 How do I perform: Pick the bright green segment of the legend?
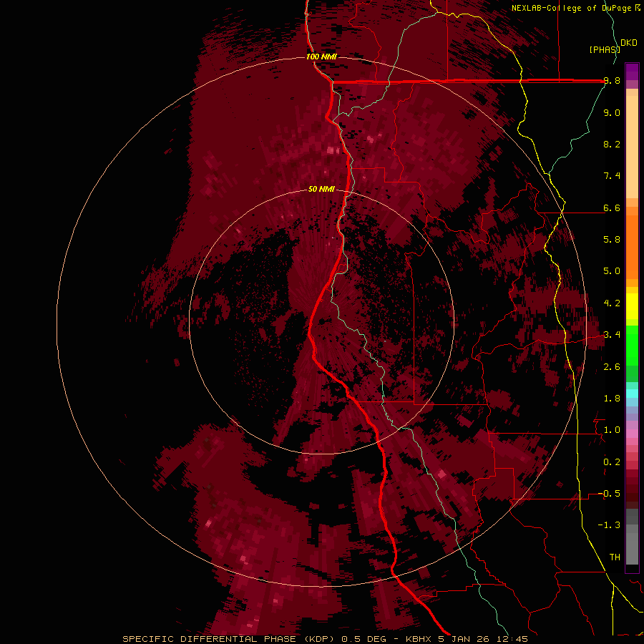[632, 345]
